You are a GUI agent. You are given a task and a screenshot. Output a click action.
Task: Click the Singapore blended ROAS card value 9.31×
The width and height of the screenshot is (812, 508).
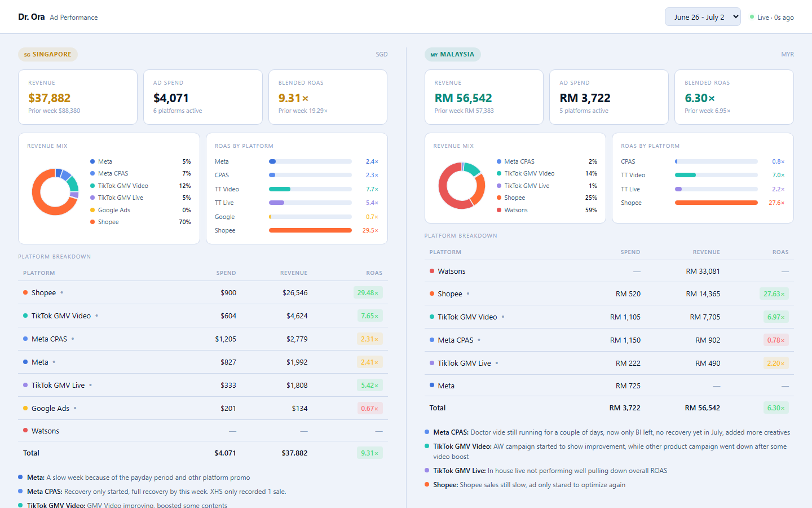pos(293,98)
